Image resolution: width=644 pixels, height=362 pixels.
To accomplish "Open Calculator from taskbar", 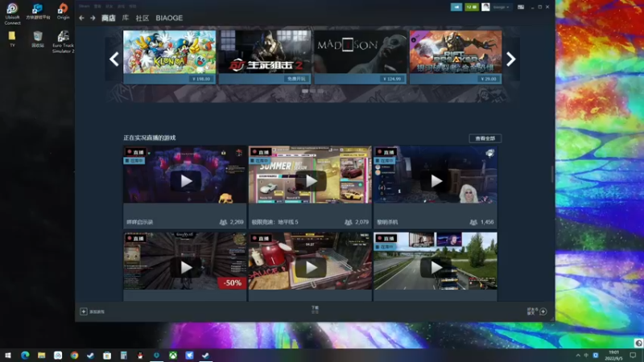I will [x=124, y=356].
